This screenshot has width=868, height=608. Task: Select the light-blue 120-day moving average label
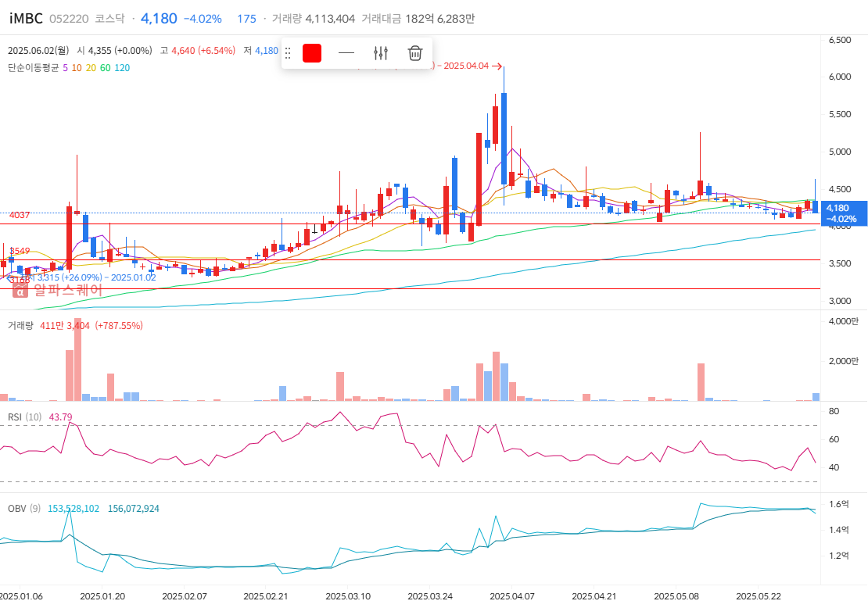[122, 68]
